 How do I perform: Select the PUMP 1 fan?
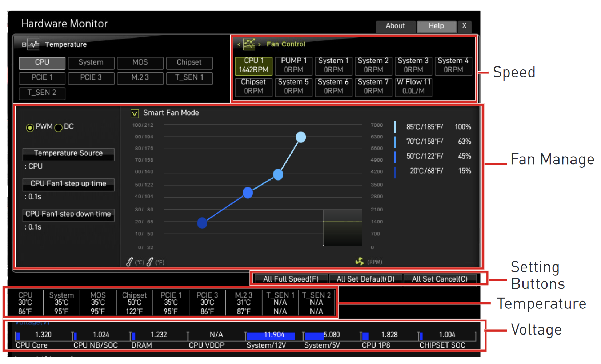coord(293,66)
